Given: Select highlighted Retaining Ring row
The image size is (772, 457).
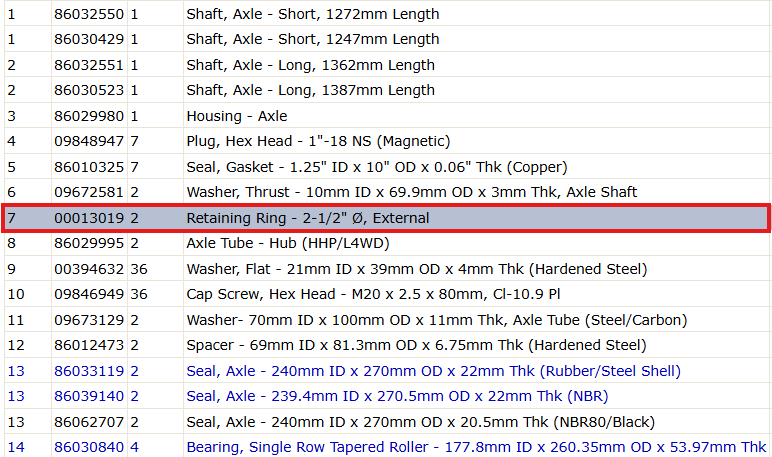Looking at the screenshot, I should coord(386,218).
